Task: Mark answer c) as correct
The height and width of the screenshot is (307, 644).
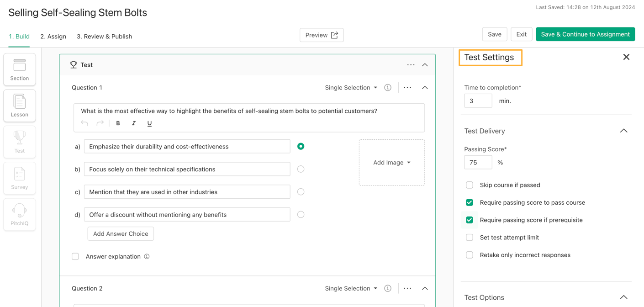Action: [x=301, y=192]
